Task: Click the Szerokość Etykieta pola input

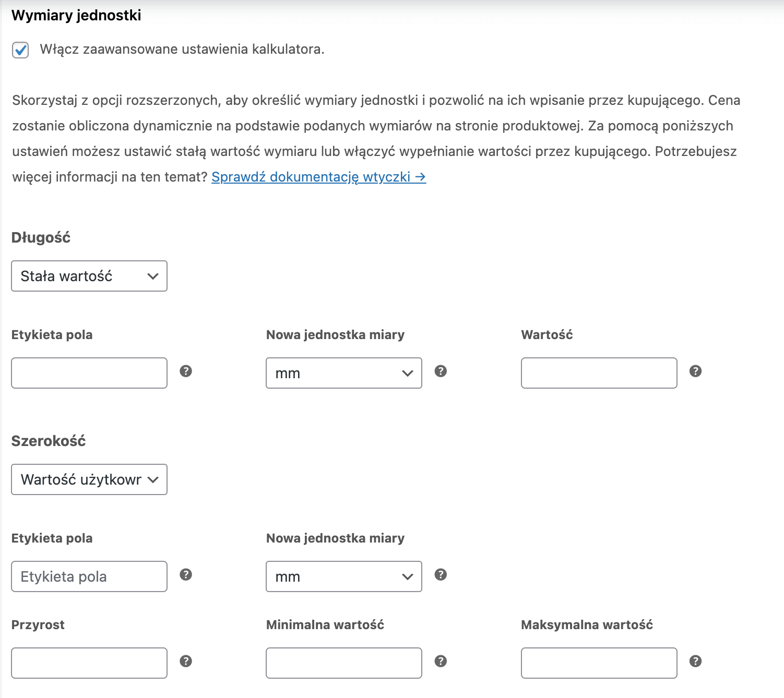Action: click(89, 576)
